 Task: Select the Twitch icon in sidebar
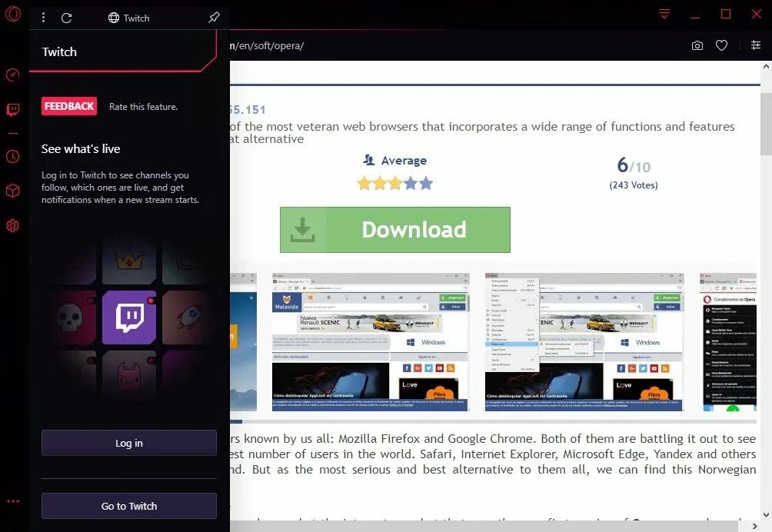click(x=13, y=109)
